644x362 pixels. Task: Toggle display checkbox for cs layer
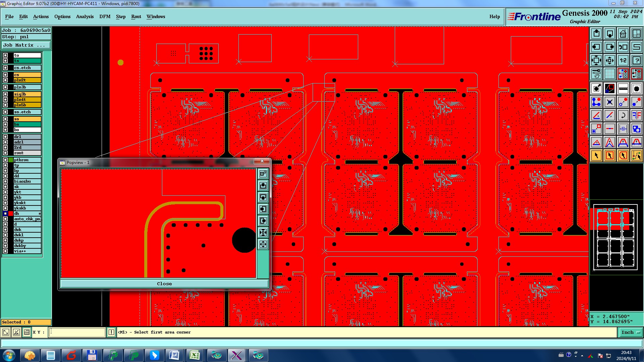coord(5,75)
